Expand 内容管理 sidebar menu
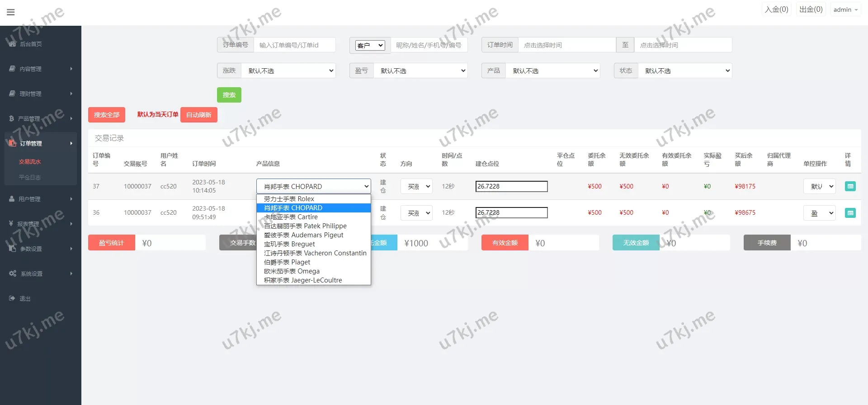 (x=41, y=69)
